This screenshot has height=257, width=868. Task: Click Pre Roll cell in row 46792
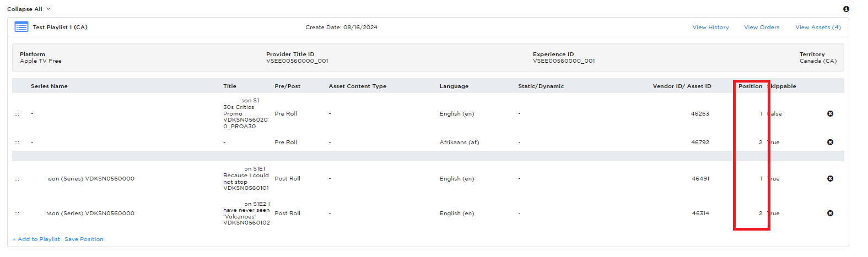click(285, 143)
